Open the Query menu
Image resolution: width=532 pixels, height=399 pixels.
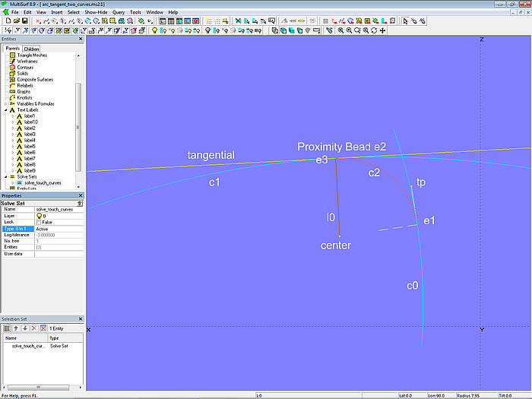click(119, 13)
